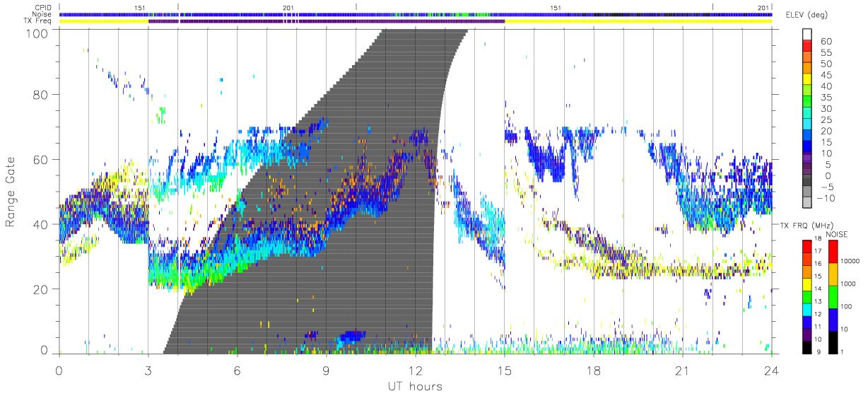
Task: Click the Range Gate axis title
Action: (11, 191)
